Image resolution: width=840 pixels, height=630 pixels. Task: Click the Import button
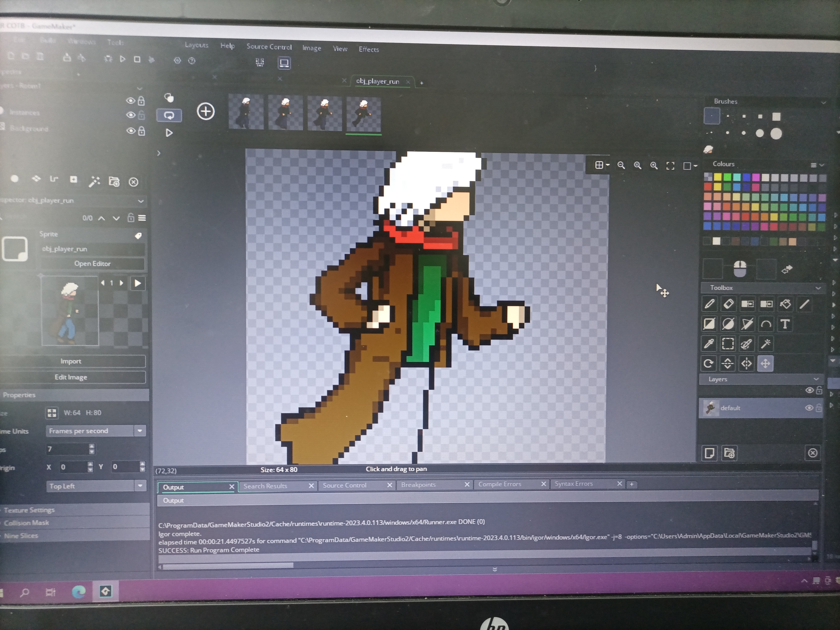[71, 361]
